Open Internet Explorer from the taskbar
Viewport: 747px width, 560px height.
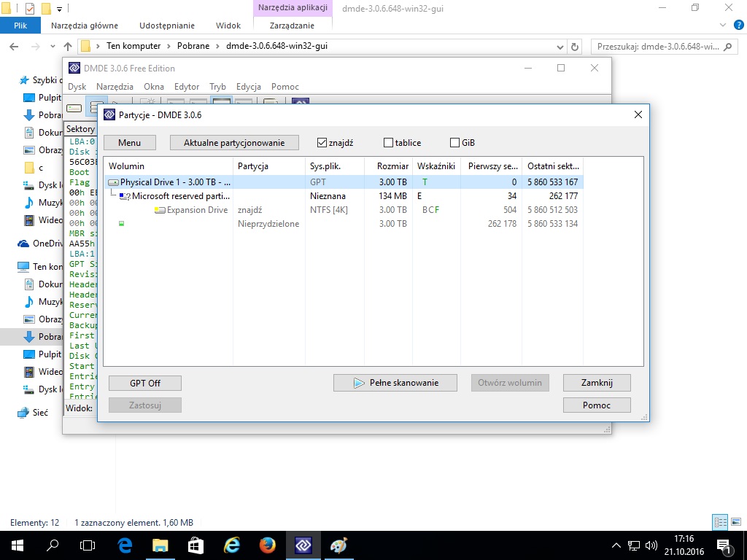pos(232,545)
